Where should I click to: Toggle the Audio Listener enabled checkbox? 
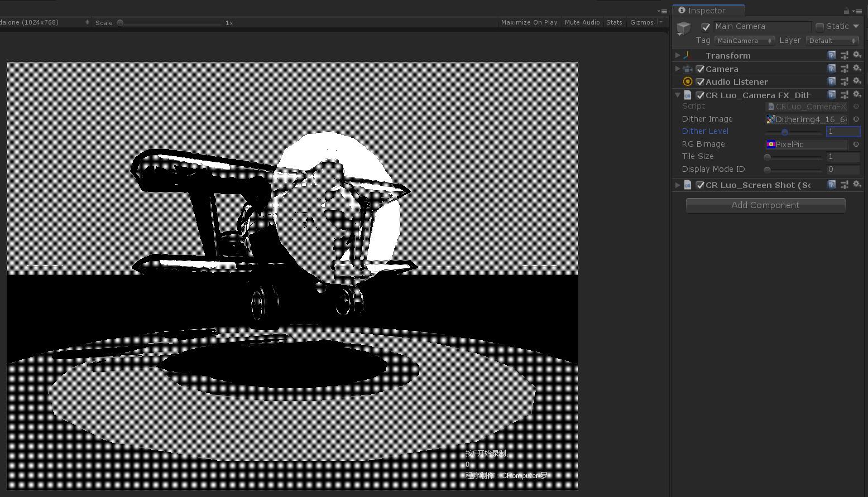[701, 81]
